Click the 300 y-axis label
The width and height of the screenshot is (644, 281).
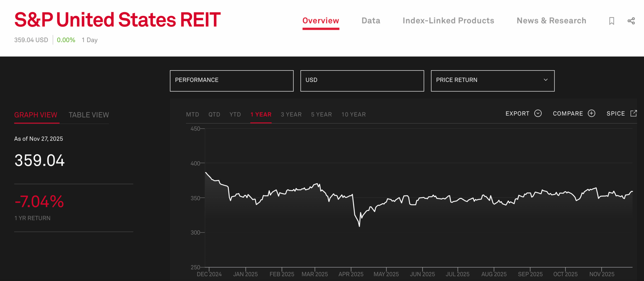(195, 232)
